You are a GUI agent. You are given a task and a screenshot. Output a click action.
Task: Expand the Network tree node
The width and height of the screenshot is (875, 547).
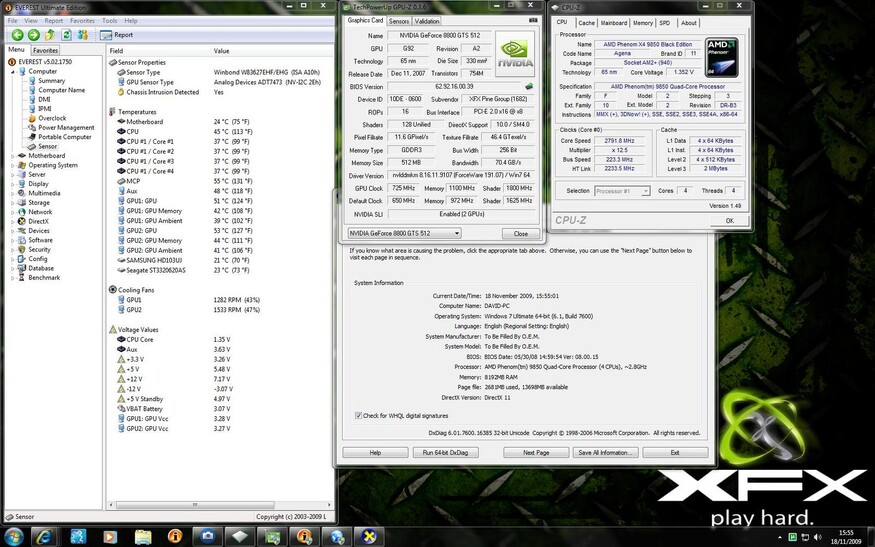[x=13, y=212]
